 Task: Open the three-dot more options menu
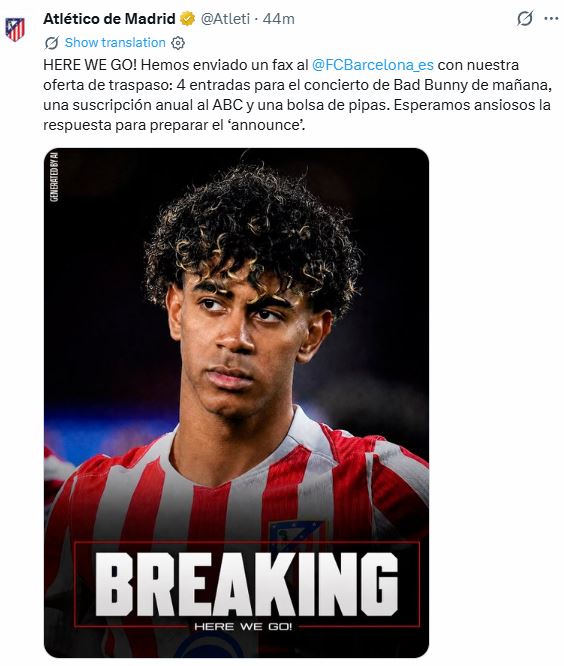pos(551,19)
